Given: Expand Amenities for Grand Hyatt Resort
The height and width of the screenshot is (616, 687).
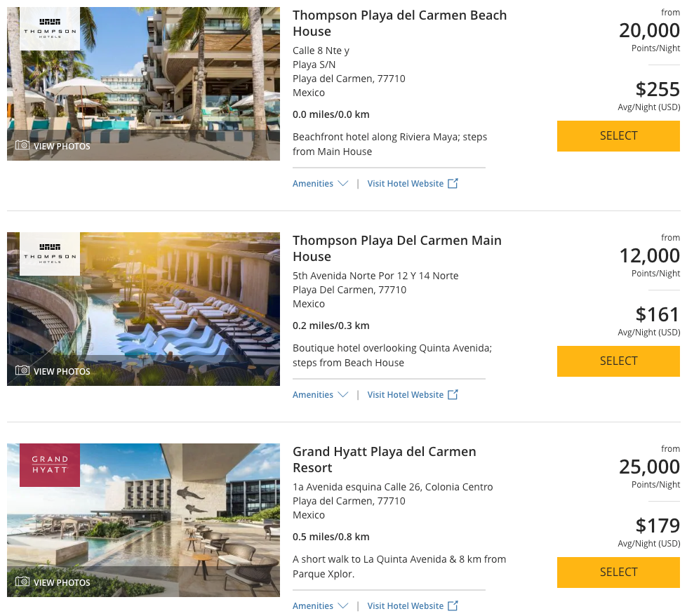Looking at the screenshot, I should point(320,606).
